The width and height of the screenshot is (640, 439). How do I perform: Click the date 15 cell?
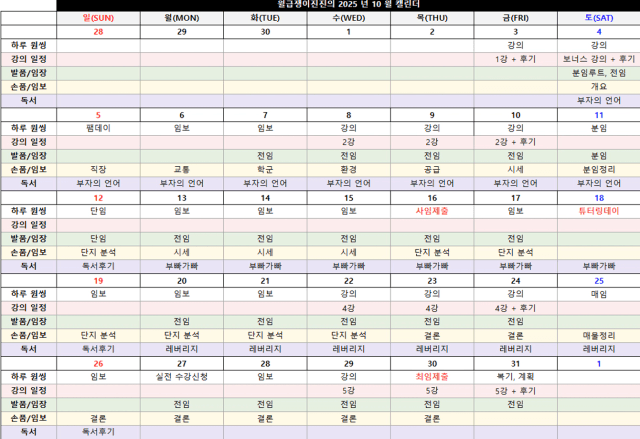pos(349,198)
